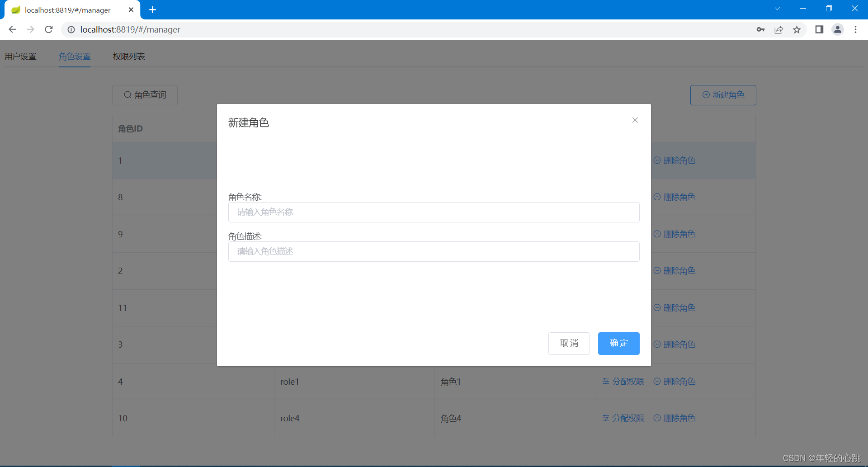Viewport: 868px width, 467px height.
Task: Reload the page
Action: (x=49, y=29)
